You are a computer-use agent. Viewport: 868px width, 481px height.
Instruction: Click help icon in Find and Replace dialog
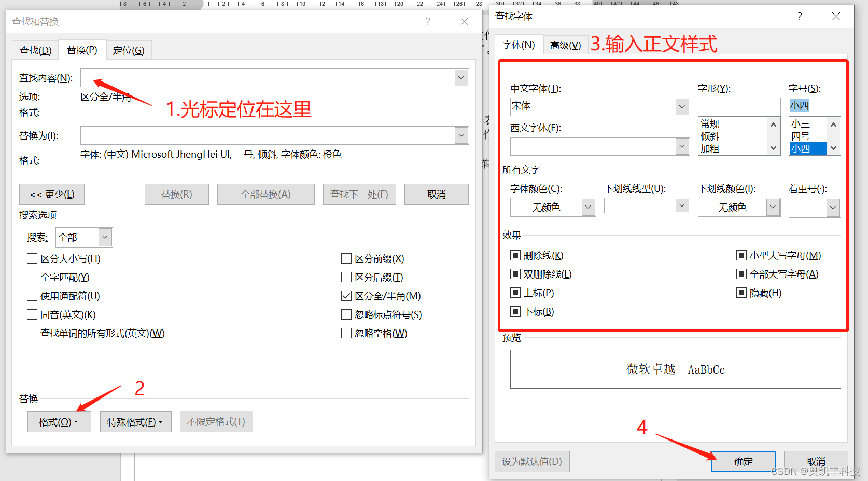[428, 22]
